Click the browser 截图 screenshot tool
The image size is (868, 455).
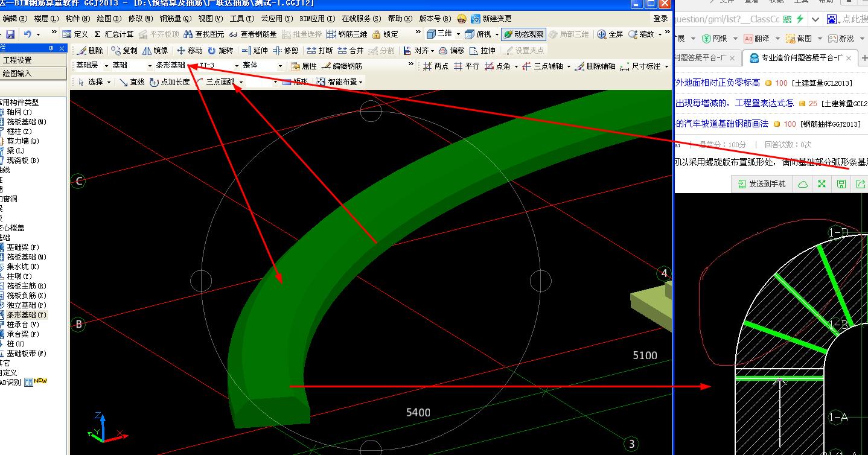point(799,38)
